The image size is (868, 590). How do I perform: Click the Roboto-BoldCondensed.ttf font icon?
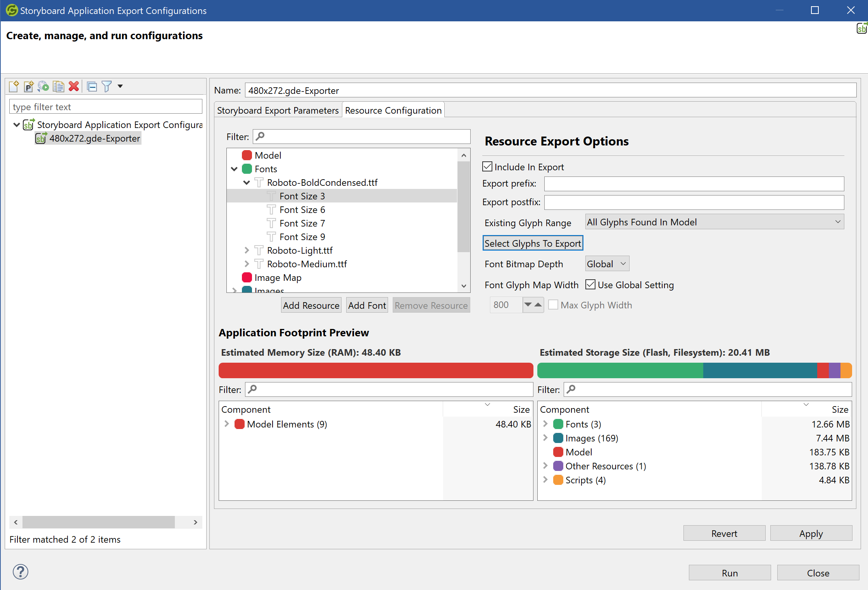point(259,182)
